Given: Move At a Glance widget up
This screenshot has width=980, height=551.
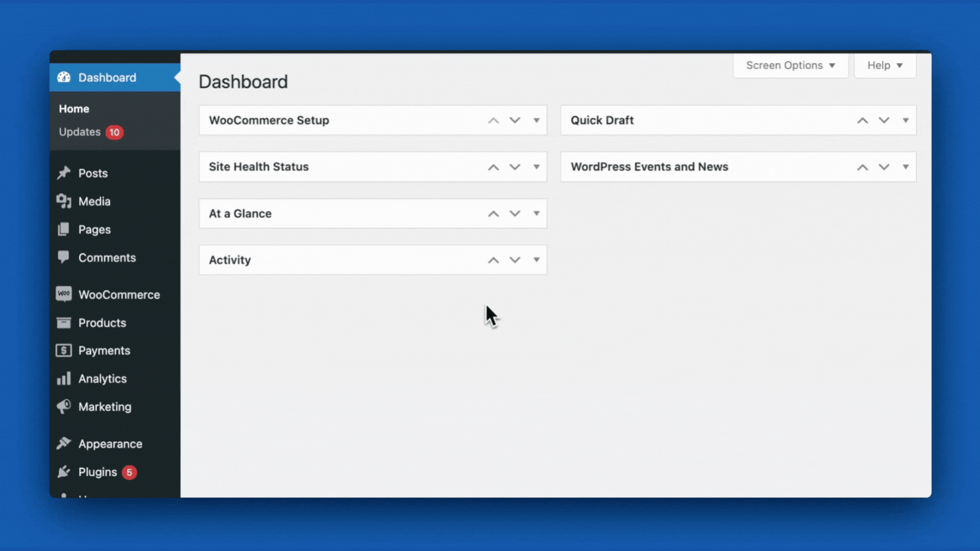Looking at the screenshot, I should pyautogui.click(x=493, y=214).
